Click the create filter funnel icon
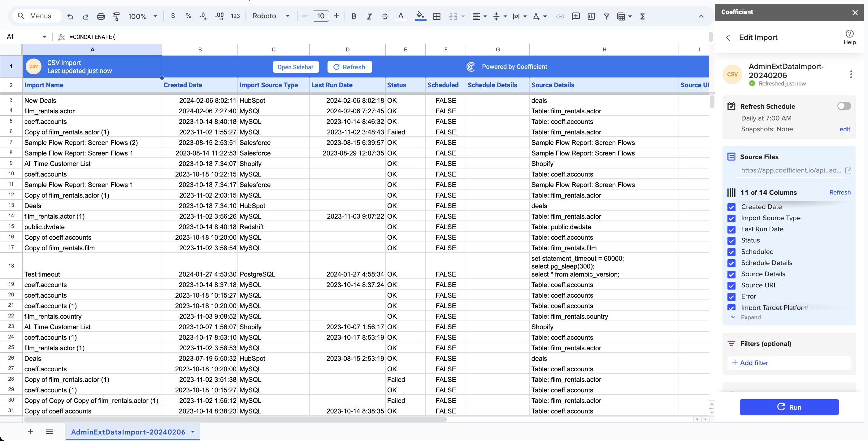Image resolution: width=868 pixels, height=441 pixels. click(x=606, y=16)
